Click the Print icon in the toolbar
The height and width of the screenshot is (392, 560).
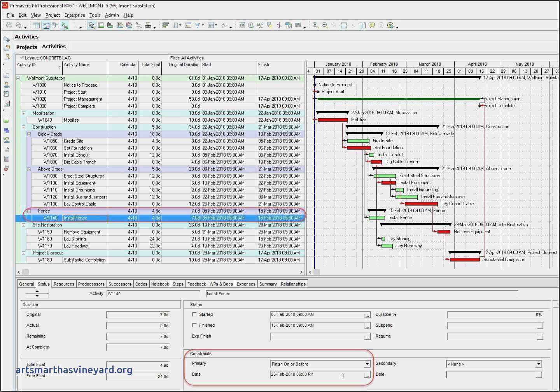(x=9, y=26)
